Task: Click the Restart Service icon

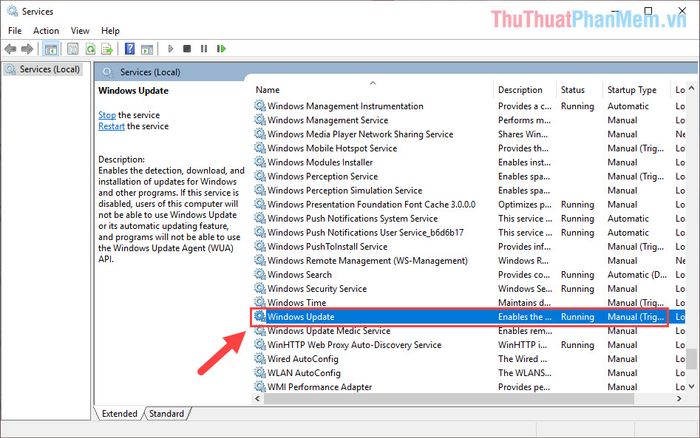Action: tap(221, 49)
